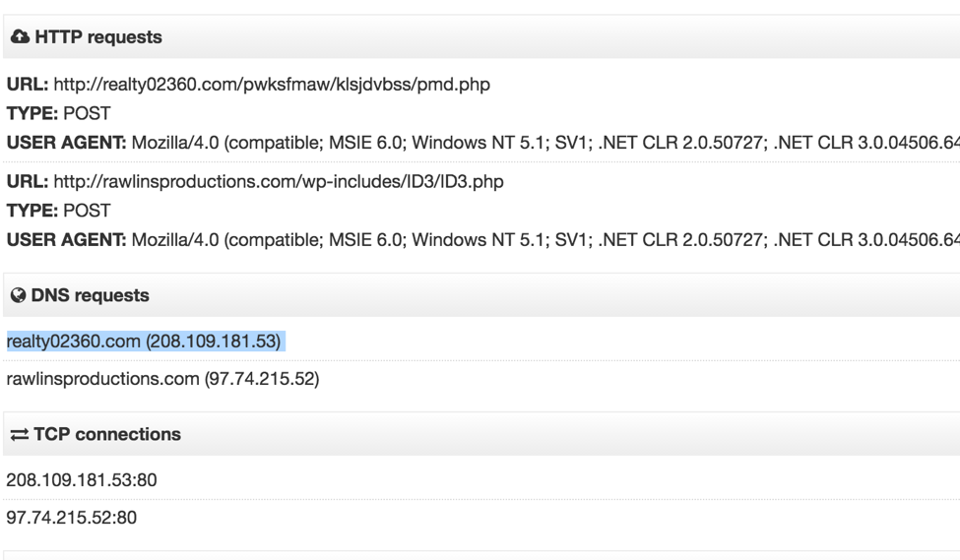The width and height of the screenshot is (960, 560).
Task: Click TCP connection 97.74.215.52:80
Action: point(72,517)
